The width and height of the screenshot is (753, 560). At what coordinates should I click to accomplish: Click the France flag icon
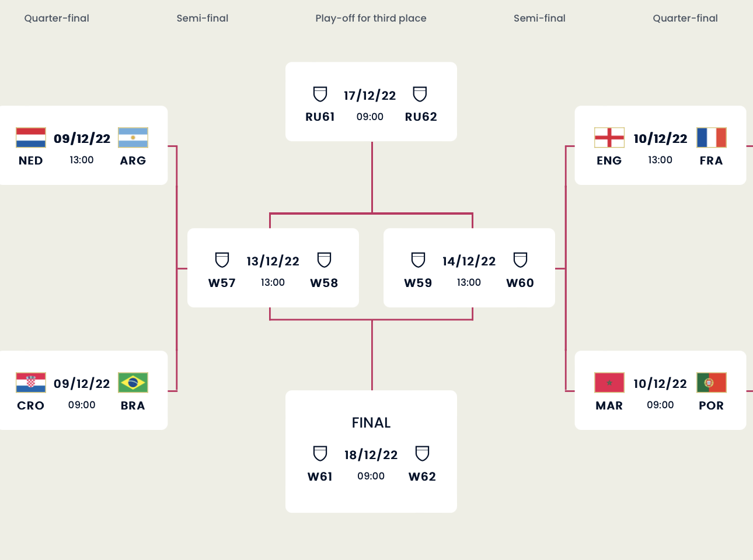pos(712,138)
